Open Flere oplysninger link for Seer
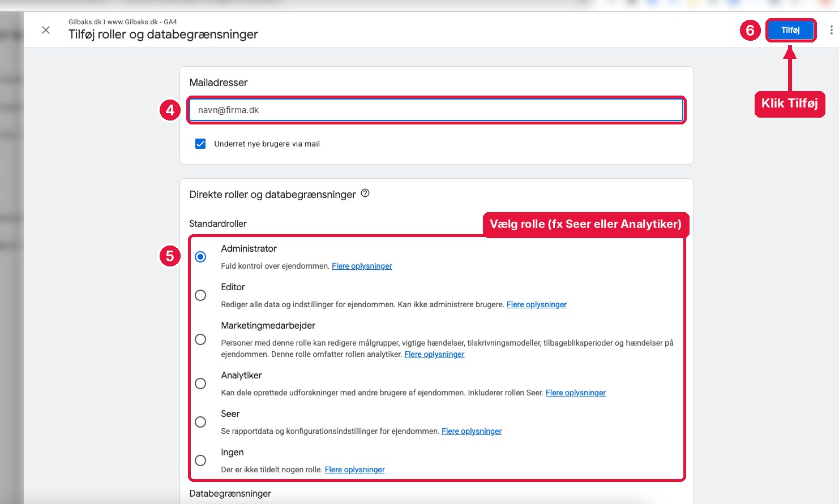The height and width of the screenshot is (504, 839). tap(472, 431)
